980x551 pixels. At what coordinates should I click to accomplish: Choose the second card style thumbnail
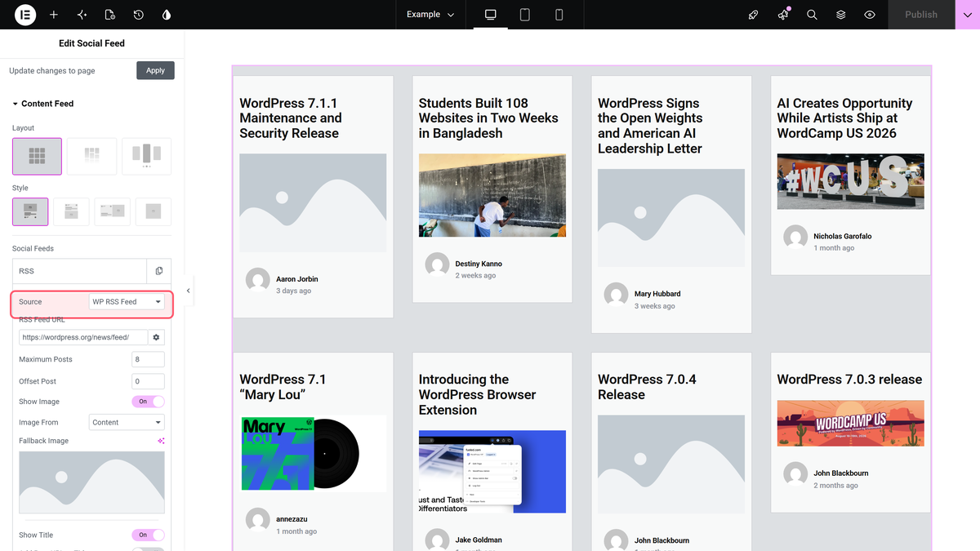click(71, 211)
